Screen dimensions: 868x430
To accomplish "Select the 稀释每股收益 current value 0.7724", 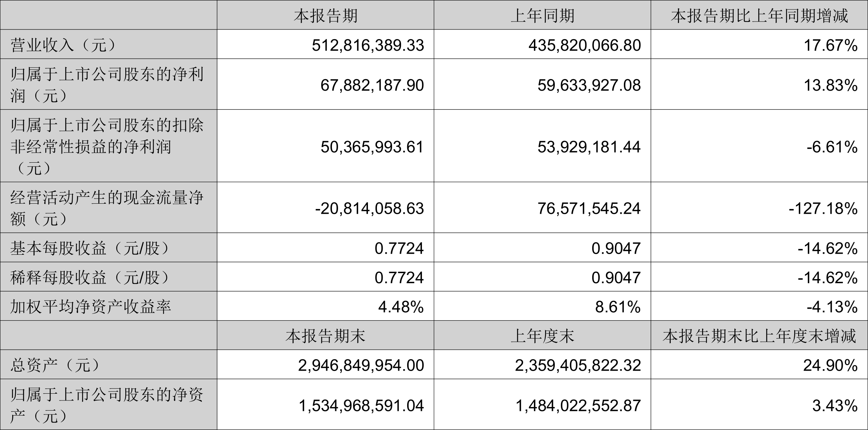I will [399, 277].
